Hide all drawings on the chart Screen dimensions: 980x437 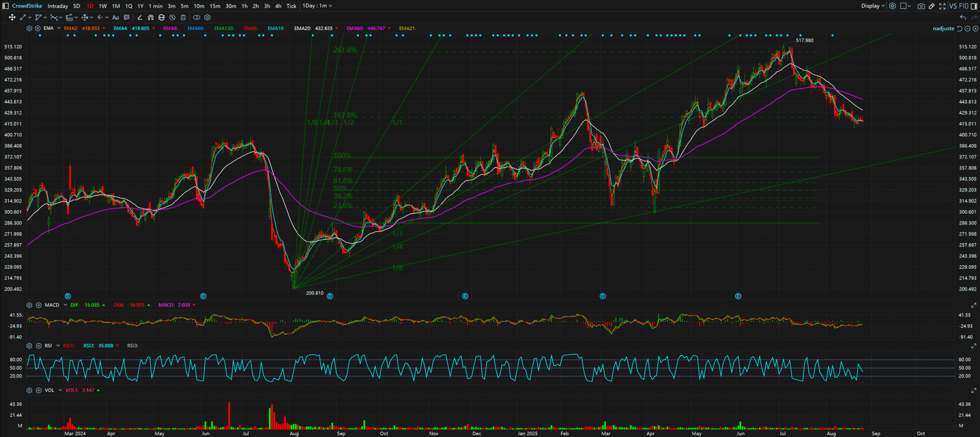point(172,18)
